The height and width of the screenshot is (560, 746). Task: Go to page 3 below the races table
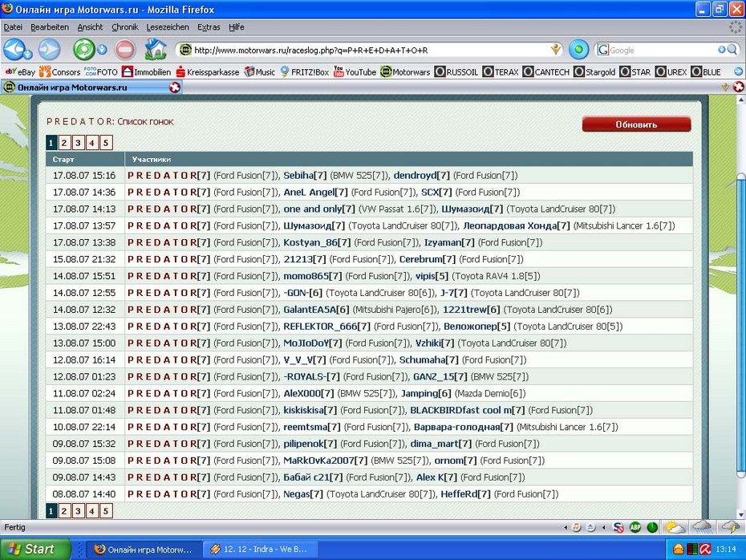click(78, 511)
